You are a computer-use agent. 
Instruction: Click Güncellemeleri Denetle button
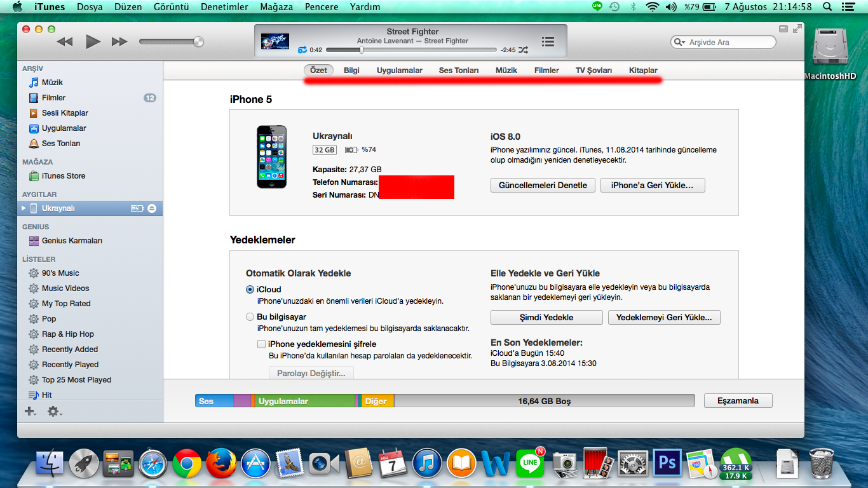pyautogui.click(x=543, y=186)
